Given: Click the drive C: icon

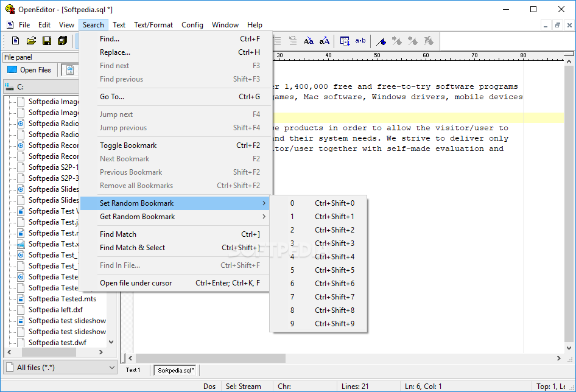Looking at the screenshot, I should pyautogui.click(x=9, y=86).
